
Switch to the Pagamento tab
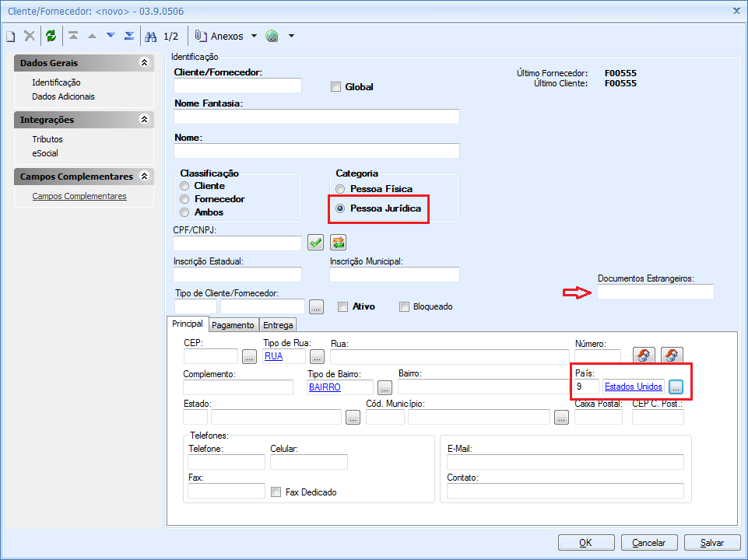click(x=234, y=325)
